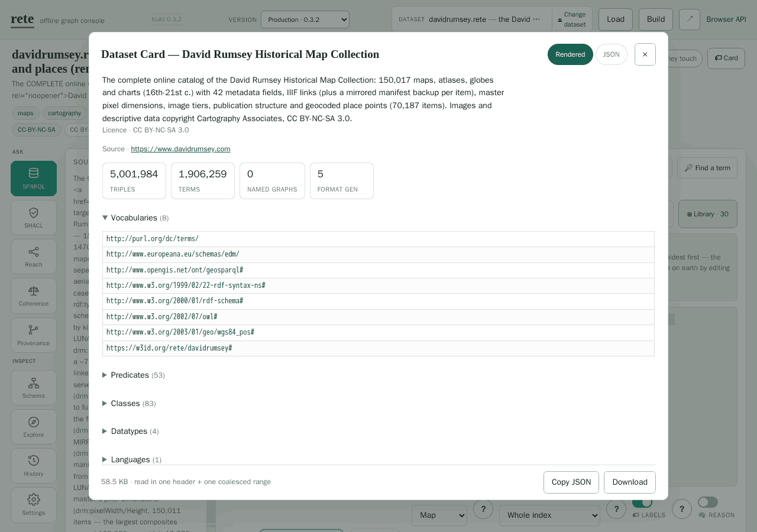Screen dimensions: 757x532
Task: Open the Browser API link
Action: tap(726, 20)
